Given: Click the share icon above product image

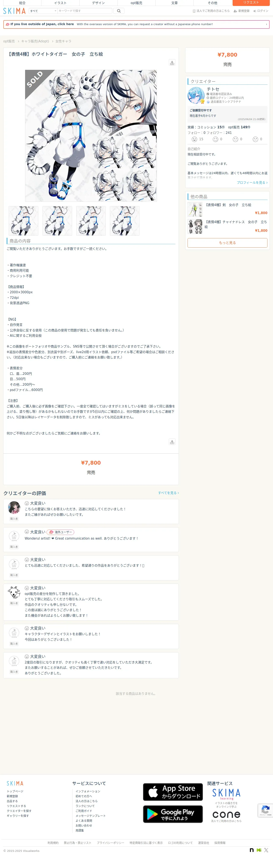Looking at the screenshot, I should pyautogui.click(x=172, y=63).
